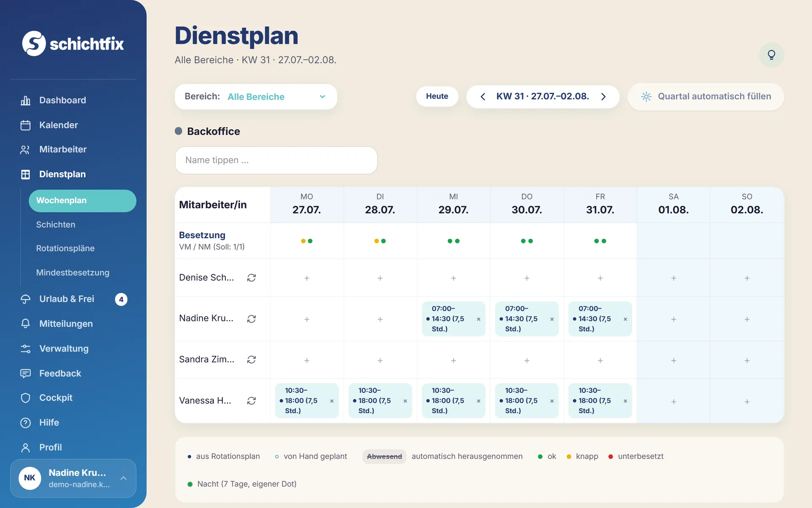This screenshot has height=508, width=812.
Task: Click the Dashboard bar chart icon
Action: click(x=25, y=100)
